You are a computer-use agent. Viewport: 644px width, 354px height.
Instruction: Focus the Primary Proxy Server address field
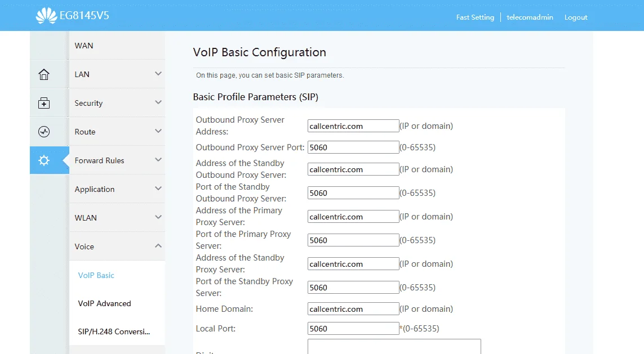point(353,217)
